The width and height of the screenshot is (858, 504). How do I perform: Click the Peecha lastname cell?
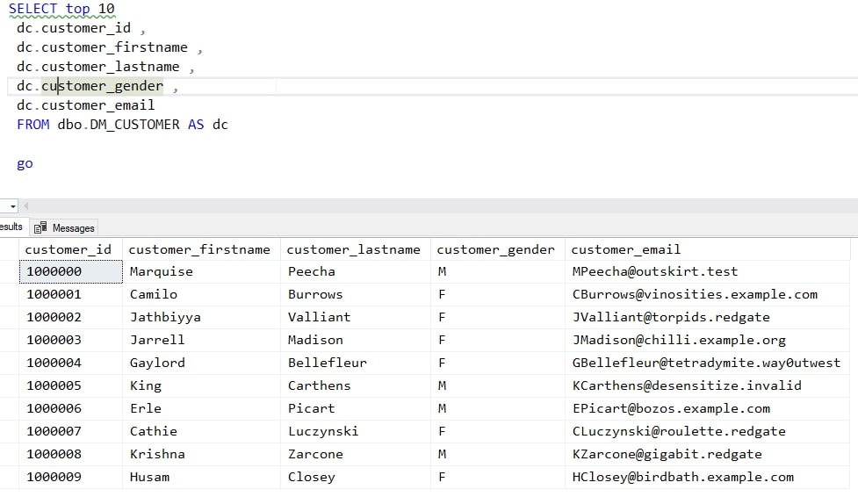(x=356, y=272)
